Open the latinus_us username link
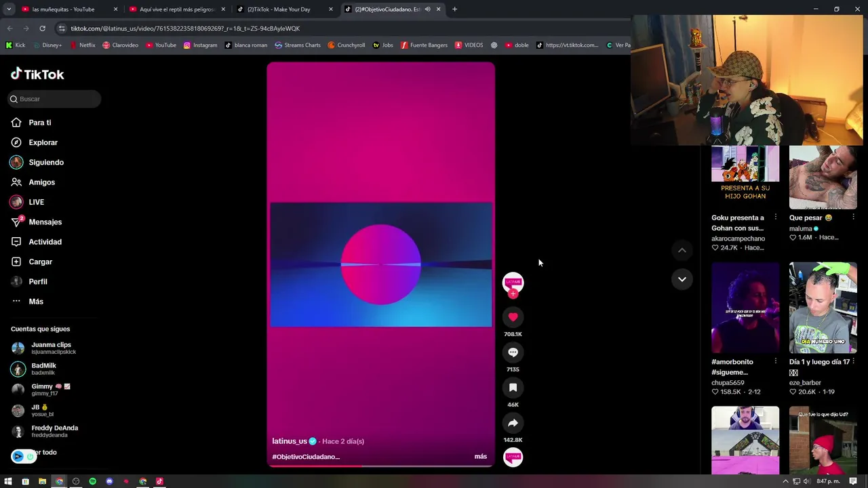The width and height of the screenshot is (868, 488). click(290, 441)
